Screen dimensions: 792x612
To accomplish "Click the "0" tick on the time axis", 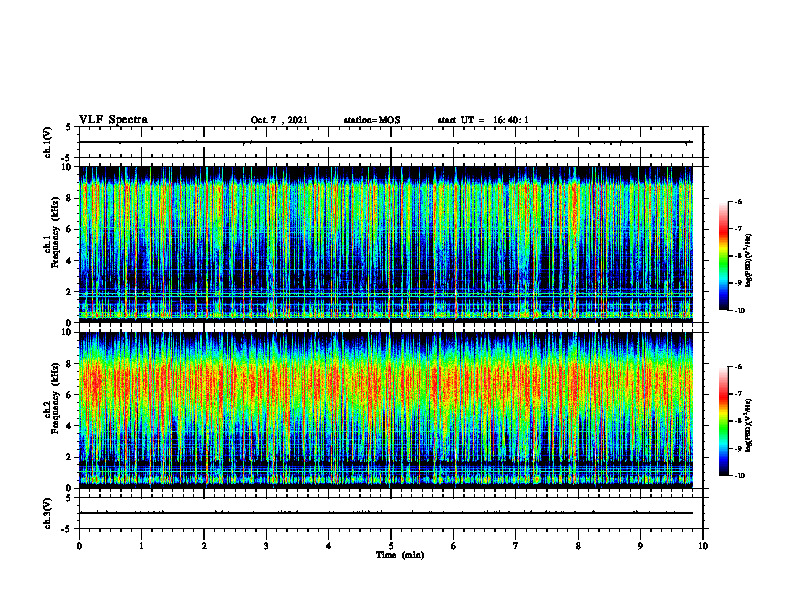I will pos(79,546).
